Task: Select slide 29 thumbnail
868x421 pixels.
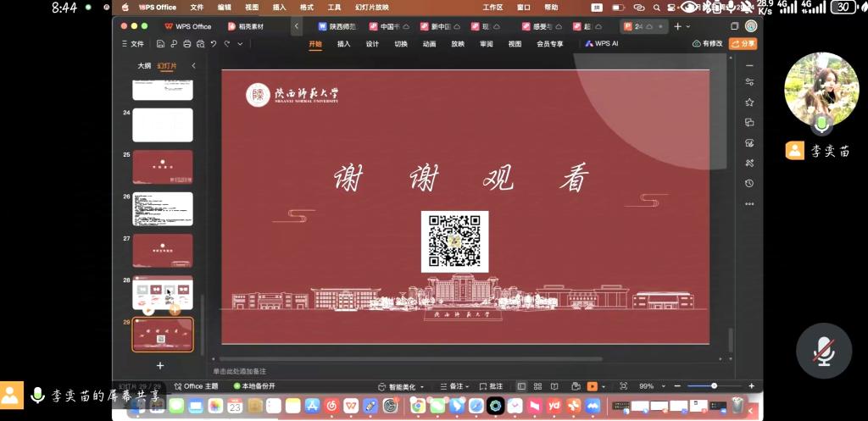Action: pyautogui.click(x=163, y=334)
